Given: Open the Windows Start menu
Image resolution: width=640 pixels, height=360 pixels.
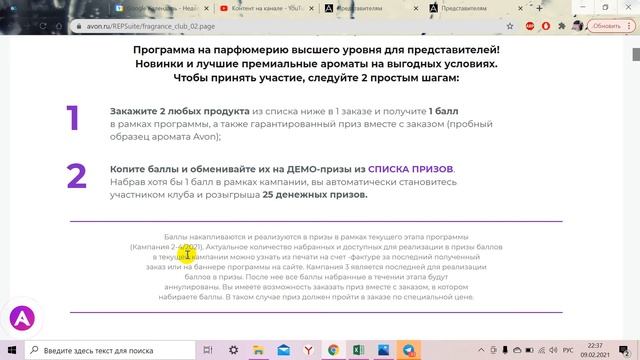Looking at the screenshot, I should tap(12, 350).
